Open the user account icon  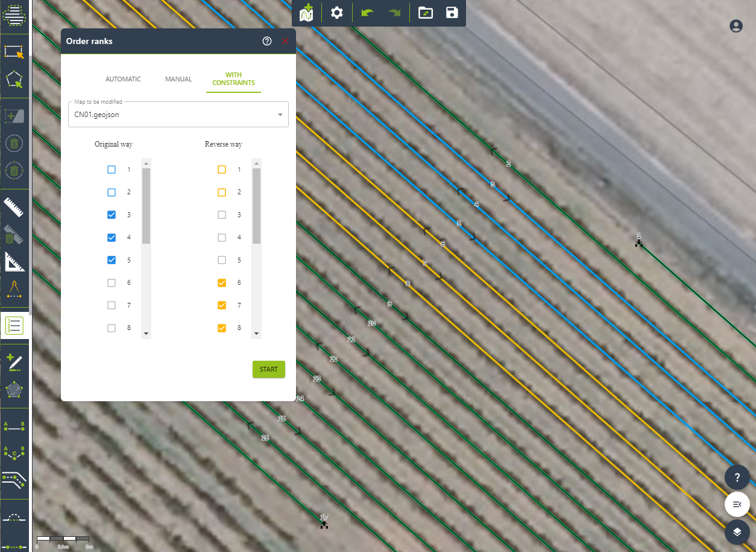click(736, 26)
